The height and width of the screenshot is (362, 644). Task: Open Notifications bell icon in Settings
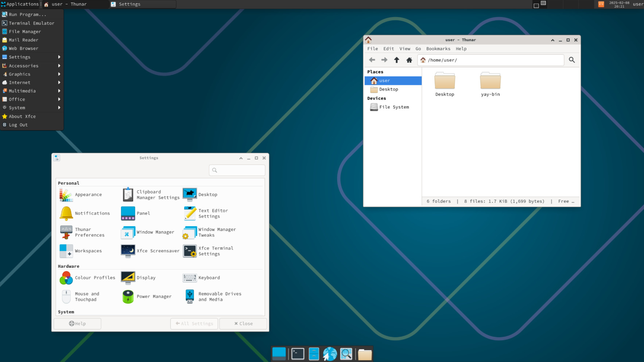coord(66,213)
